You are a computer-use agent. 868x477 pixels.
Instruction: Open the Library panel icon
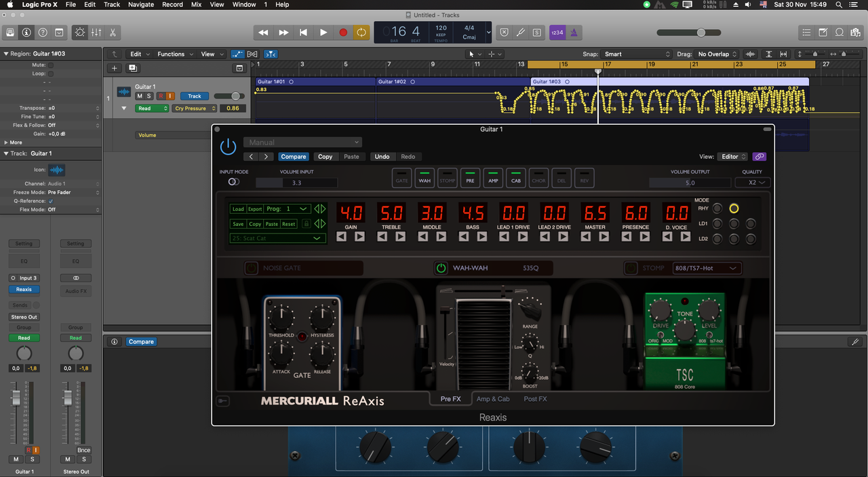pos(10,32)
